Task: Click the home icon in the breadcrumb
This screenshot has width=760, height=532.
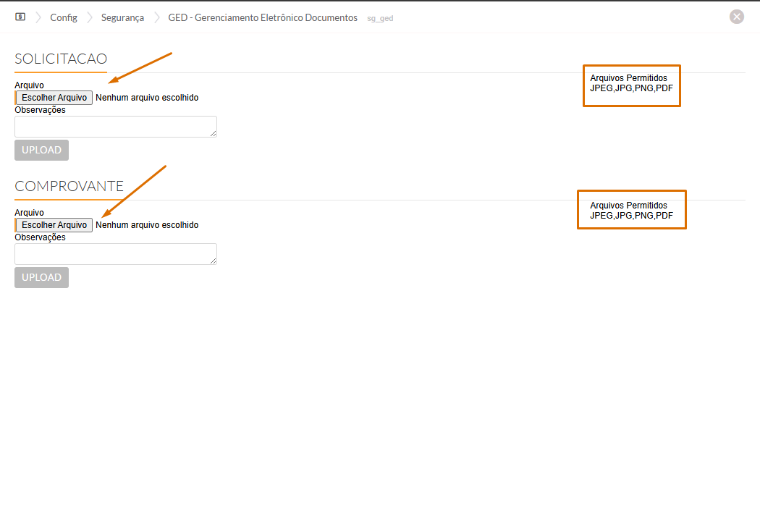Action: coord(20,17)
